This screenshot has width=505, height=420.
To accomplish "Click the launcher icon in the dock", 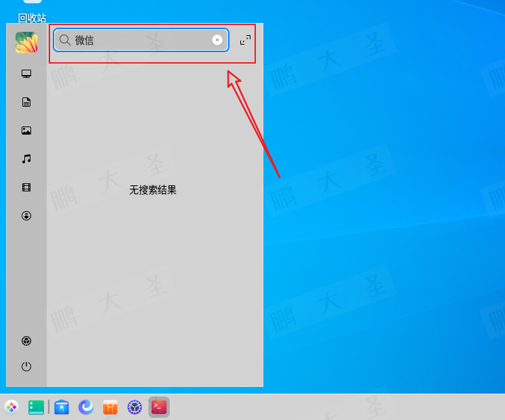I will (x=12, y=407).
